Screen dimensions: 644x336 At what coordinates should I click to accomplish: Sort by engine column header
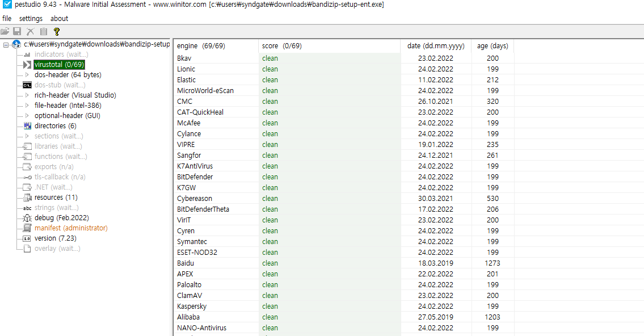click(x=201, y=46)
